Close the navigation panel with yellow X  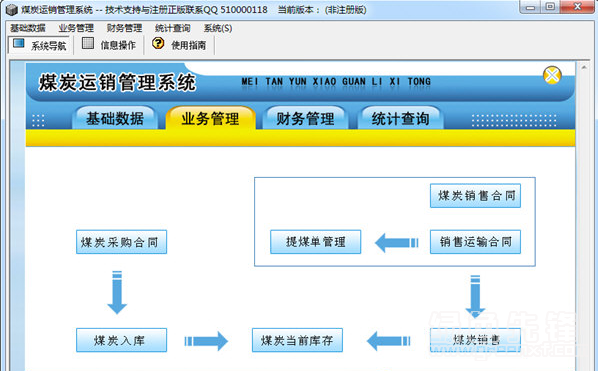[x=552, y=75]
